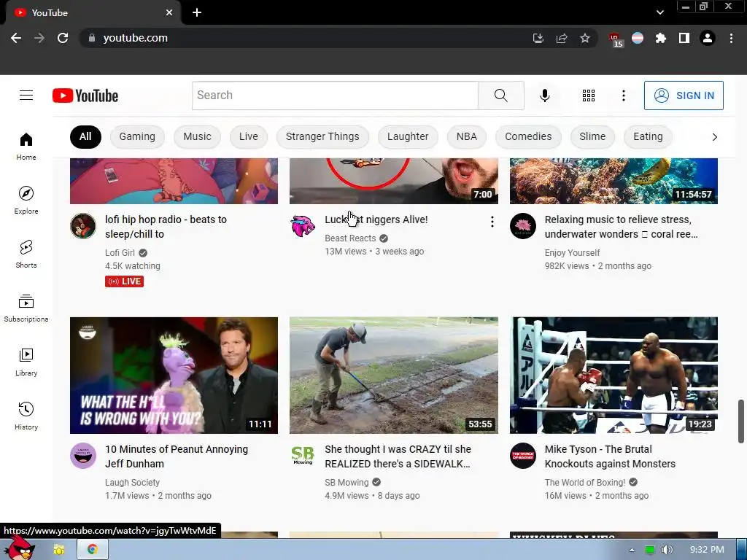This screenshot has height=560, width=747.
Task: Open the YouTube hamburger guide menu
Action: tap(26, 96)
